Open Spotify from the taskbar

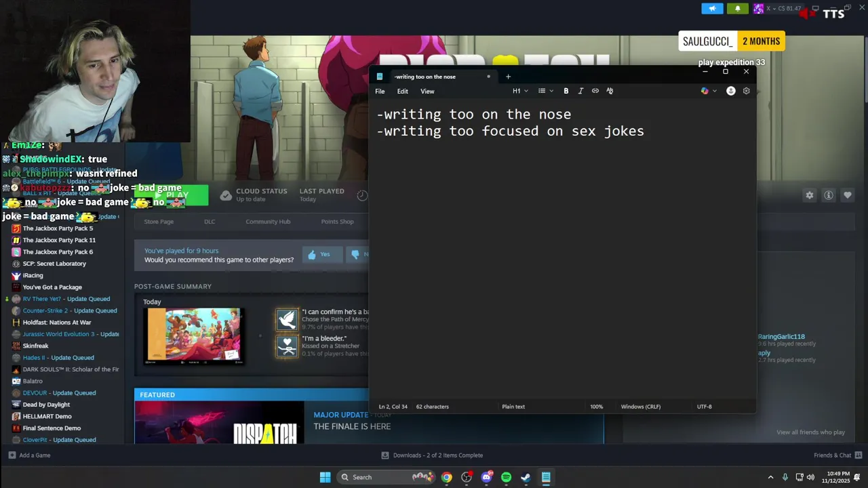coord(506,477)
